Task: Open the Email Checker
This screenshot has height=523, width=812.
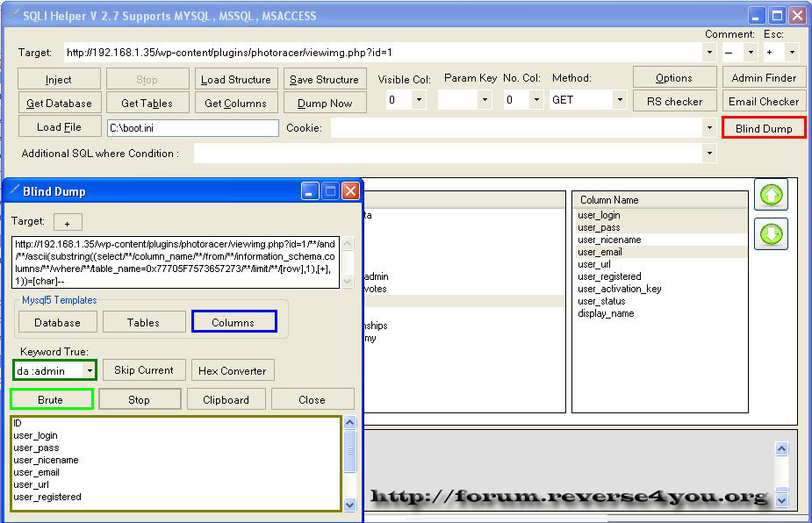Action: [x=764, y=102]
